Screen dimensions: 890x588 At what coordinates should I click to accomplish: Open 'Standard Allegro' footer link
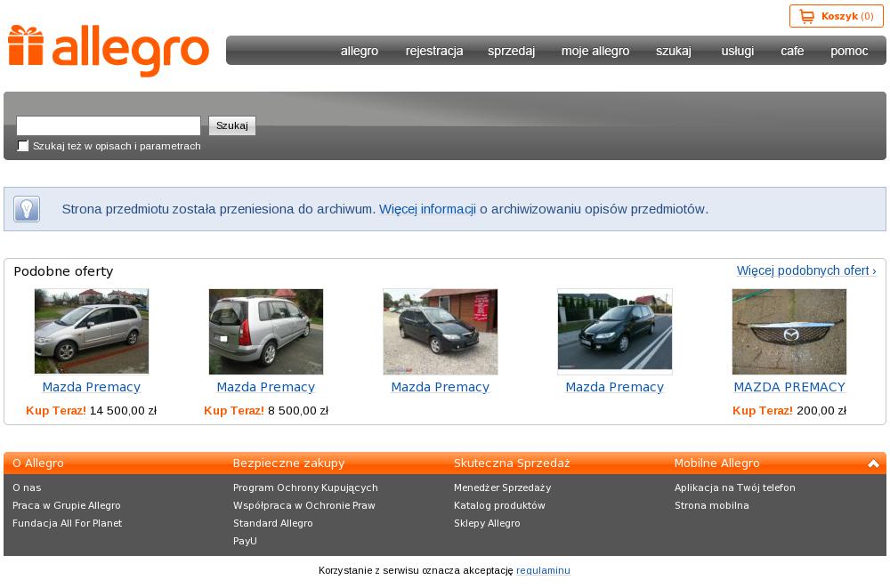(272, 523)
